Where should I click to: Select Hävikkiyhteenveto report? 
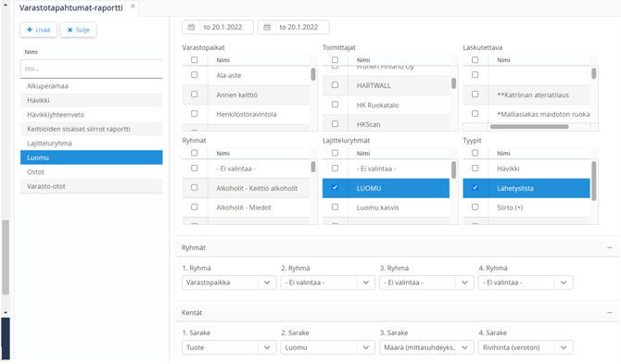point(92,114)
